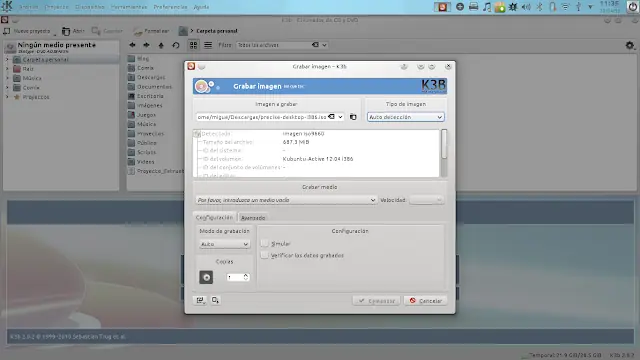Screen dimensions: 640x360
Task: Click the Guardar toolbar button
Action: click(107, 31)
